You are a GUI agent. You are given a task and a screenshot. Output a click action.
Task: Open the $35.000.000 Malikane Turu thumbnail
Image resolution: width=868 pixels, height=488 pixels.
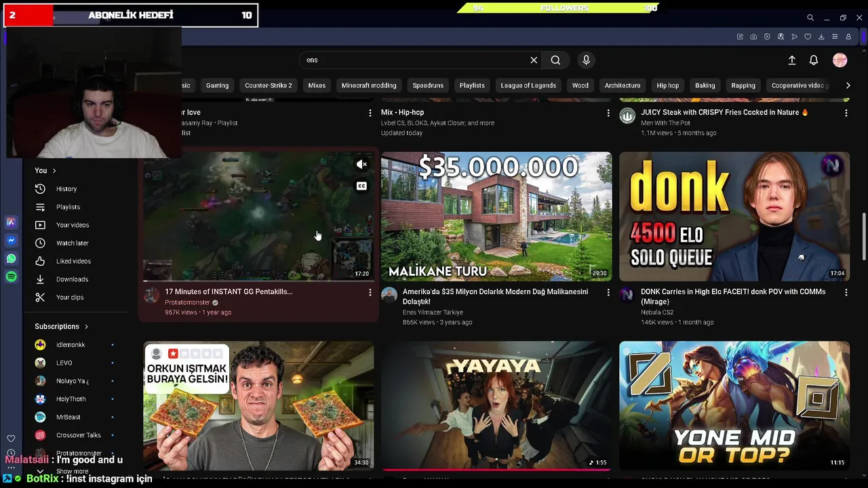click(x=496, y=216)
